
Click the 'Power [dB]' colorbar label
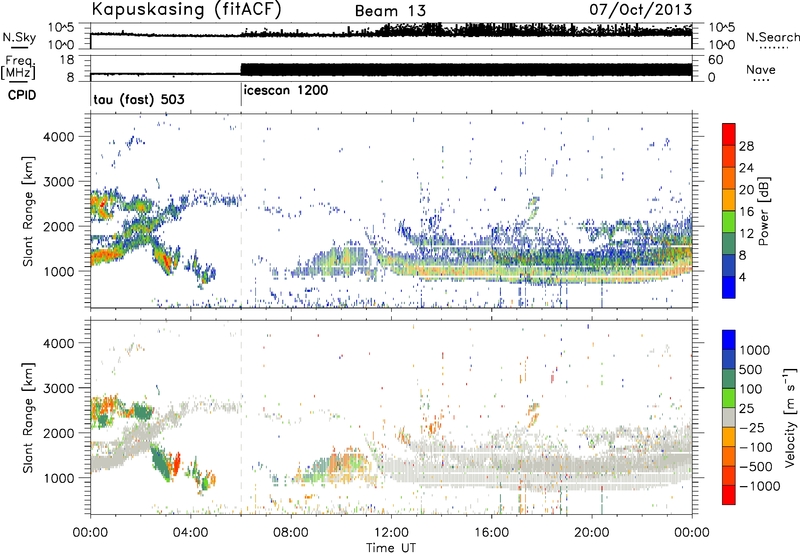(x=763, y=211)
